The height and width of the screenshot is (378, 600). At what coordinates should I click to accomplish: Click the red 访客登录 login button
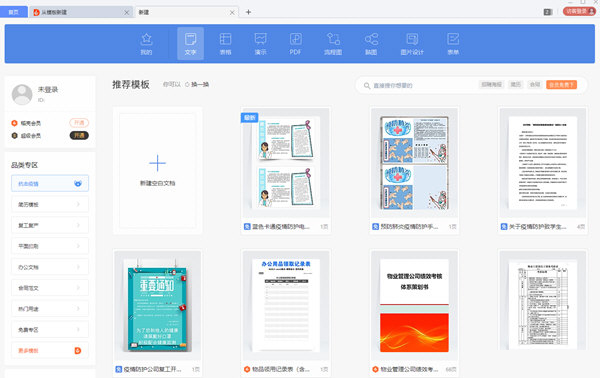click(x=579, y=11)
